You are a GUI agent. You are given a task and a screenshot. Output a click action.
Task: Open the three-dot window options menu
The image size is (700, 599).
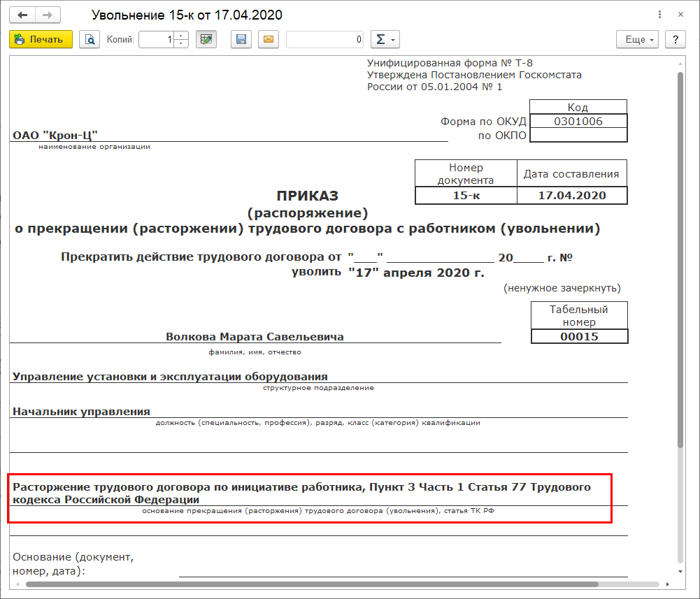(x=659, y=14)
